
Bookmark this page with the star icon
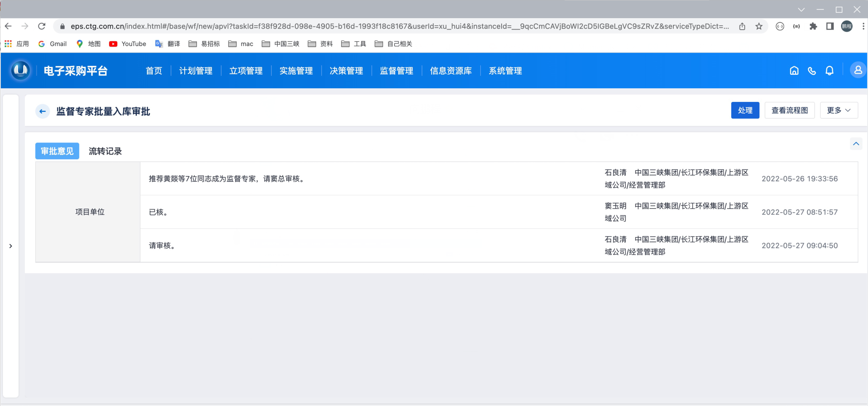pos(759,26)
